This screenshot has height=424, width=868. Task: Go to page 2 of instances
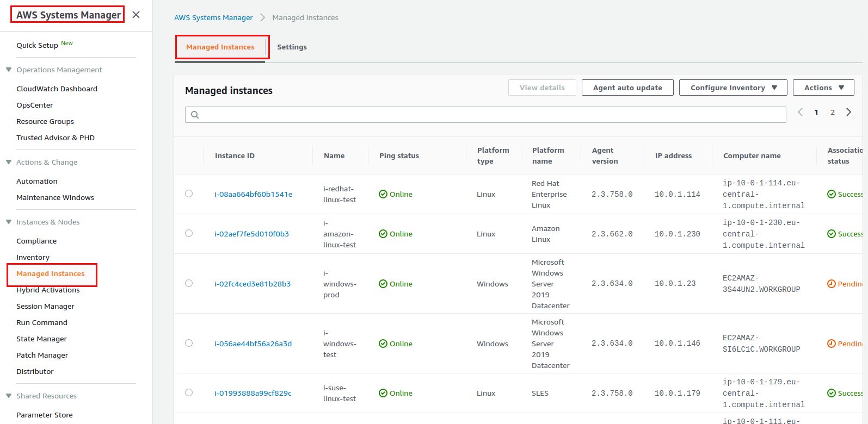click(x=833, y=112)
